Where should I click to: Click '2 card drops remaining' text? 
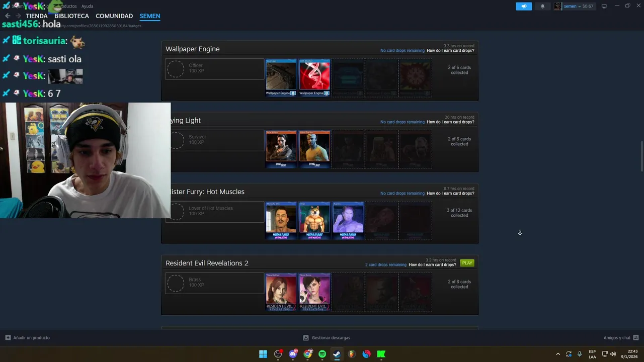[386, 265]
